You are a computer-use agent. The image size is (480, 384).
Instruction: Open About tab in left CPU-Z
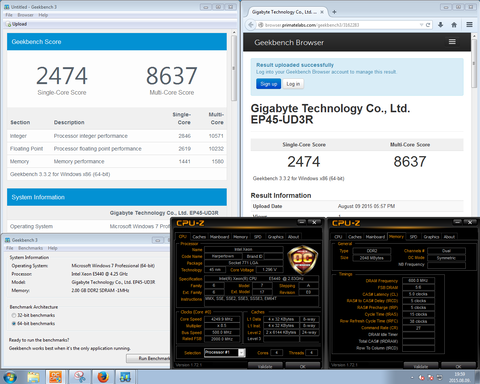click(293, 237)
